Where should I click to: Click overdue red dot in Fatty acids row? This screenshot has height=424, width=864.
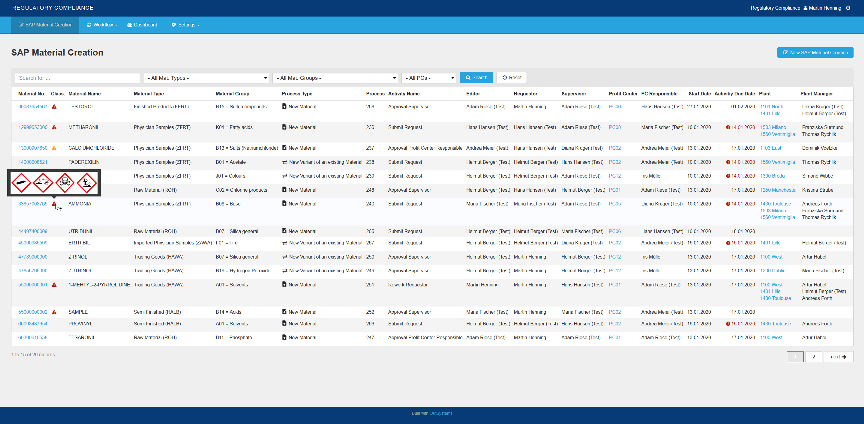tap(728, 127)
